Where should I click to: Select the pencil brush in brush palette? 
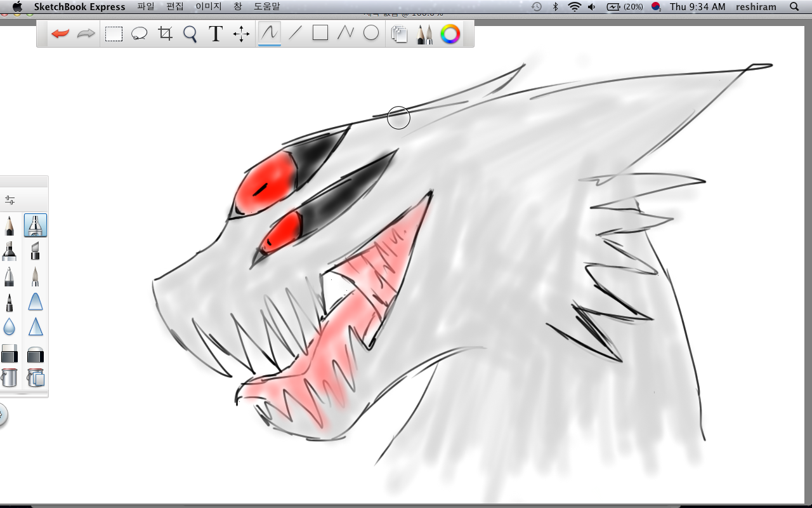point(10,225)
